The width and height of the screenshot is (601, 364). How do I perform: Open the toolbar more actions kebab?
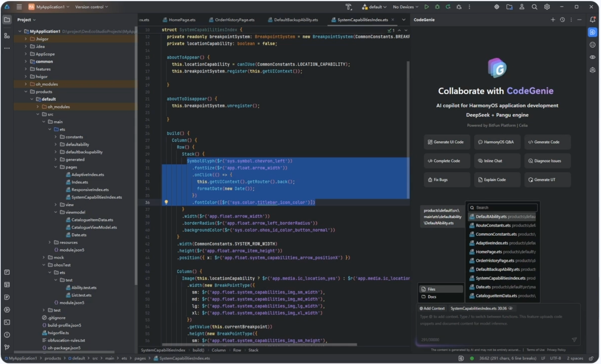pyautogui.click(x=469, y=7)
